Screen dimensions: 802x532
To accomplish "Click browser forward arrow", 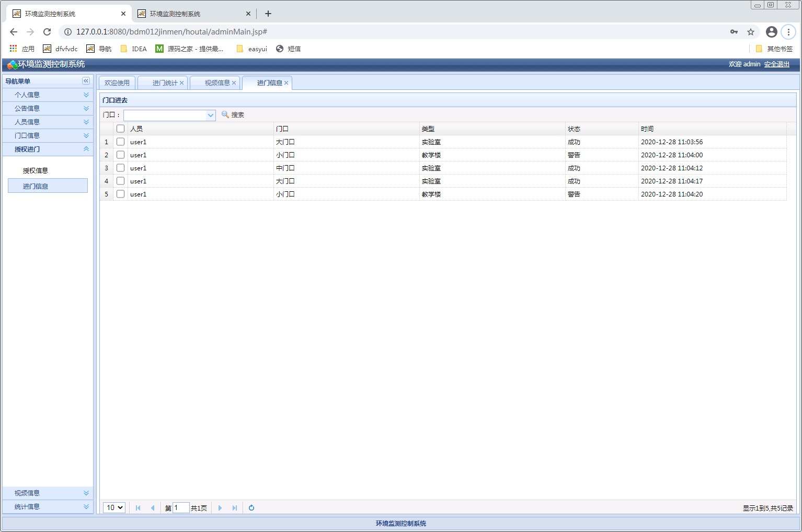I will 30,32.
